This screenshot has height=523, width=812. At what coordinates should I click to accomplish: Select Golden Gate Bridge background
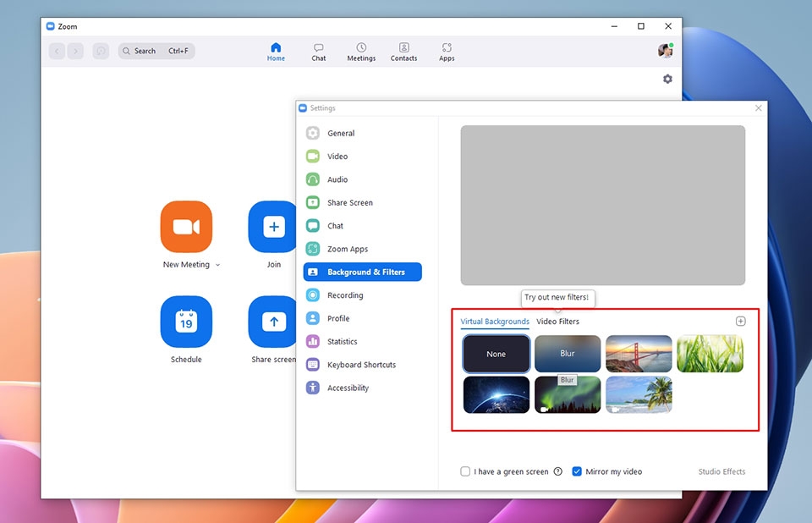point(639,354)
